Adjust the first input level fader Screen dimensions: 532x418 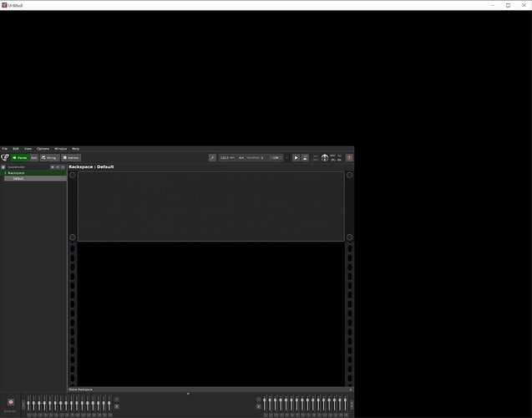(29, 404)
